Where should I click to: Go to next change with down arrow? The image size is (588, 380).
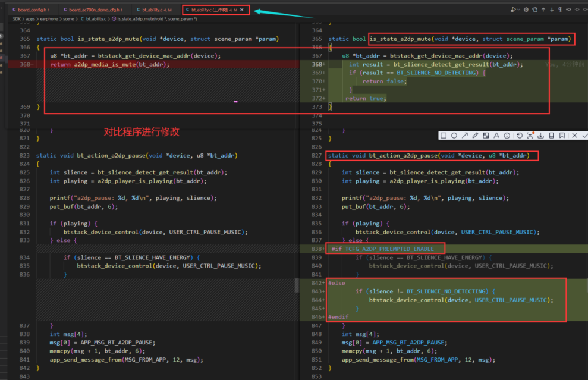click(x=552, y=10)
